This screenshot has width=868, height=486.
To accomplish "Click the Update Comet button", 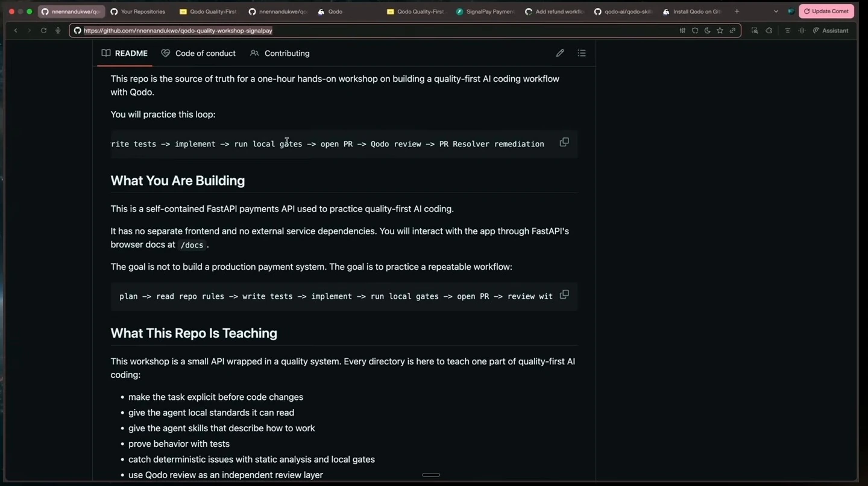I will tap(826, 11).
